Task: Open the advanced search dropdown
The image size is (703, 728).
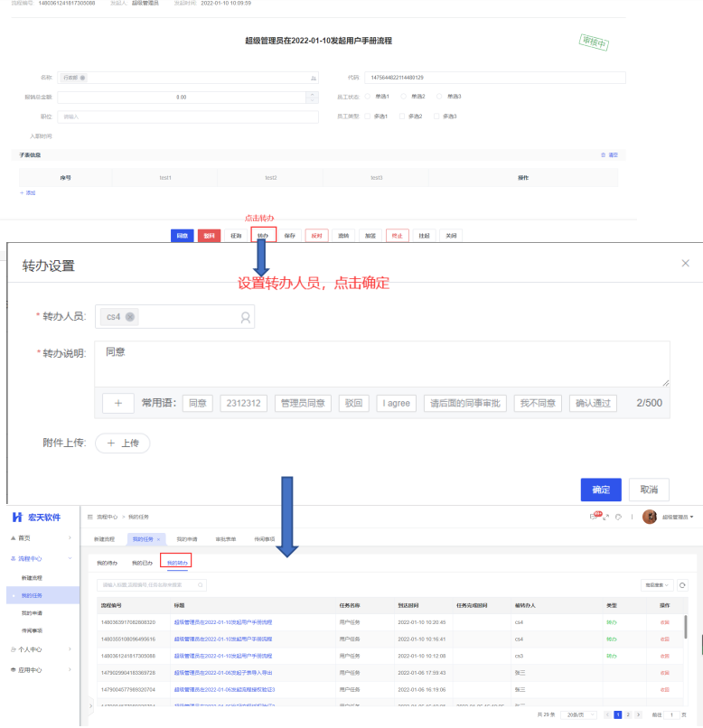Action: tap(657, 585)
